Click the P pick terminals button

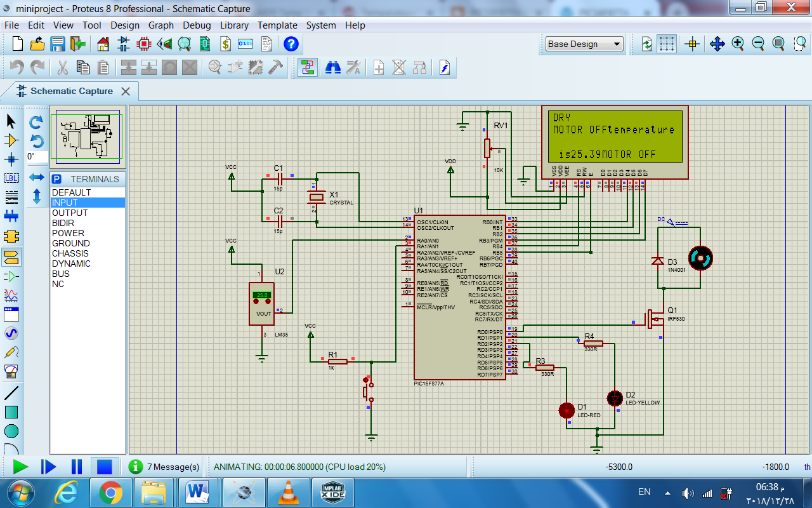(56, 179)
